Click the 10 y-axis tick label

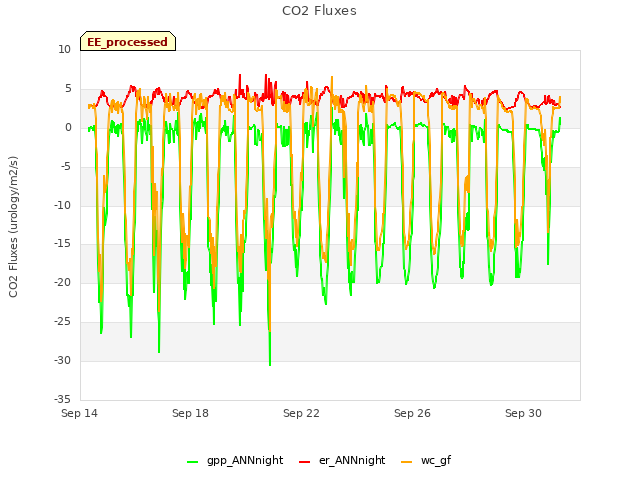pos(64,50)
